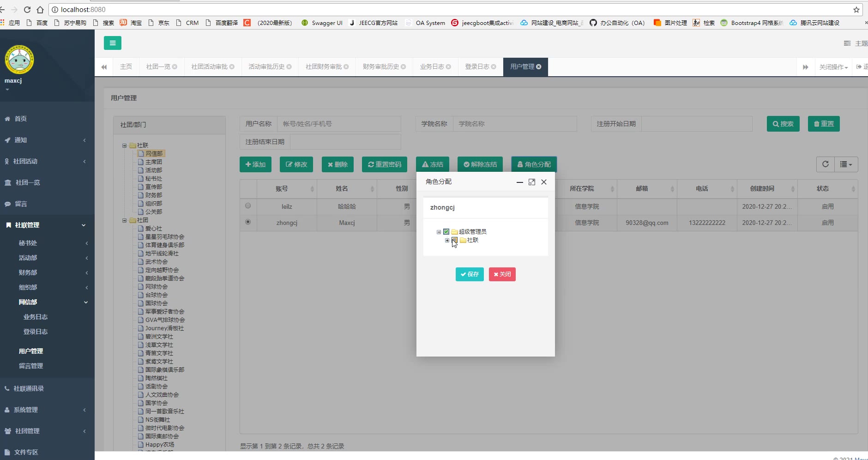Focus the 注册开始日期 date field

point(697,124)
